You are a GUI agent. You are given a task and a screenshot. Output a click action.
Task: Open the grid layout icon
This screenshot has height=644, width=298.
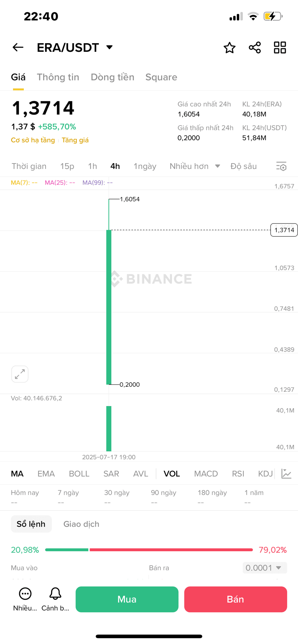(x=280, y=47)
